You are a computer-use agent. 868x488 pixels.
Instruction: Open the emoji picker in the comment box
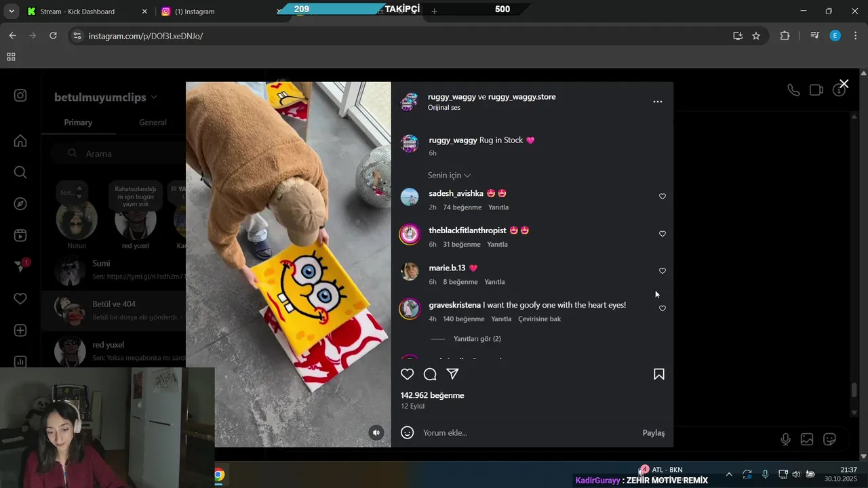coord(407,432)
